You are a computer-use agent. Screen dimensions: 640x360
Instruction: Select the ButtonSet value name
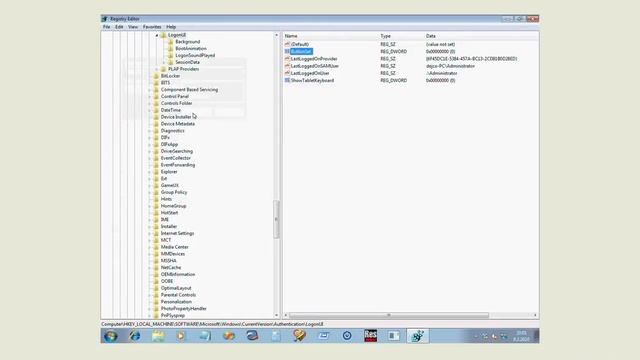[x=301, y=51]
